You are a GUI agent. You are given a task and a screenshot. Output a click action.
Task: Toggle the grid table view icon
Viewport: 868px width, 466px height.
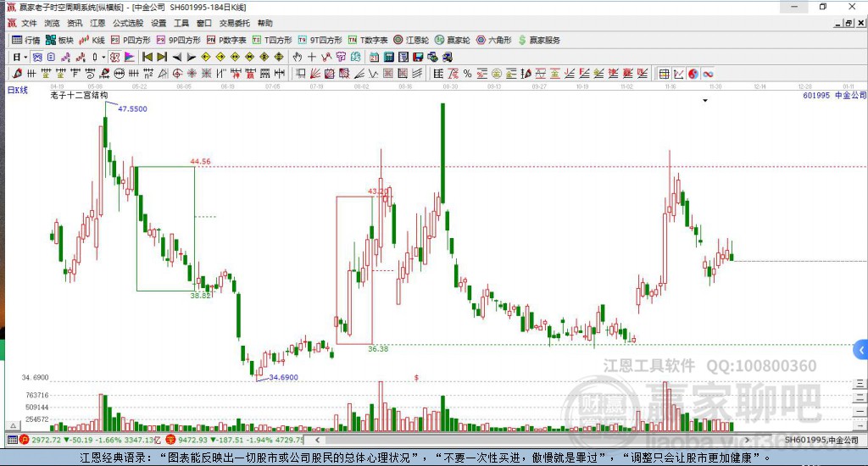click(665, 74)
